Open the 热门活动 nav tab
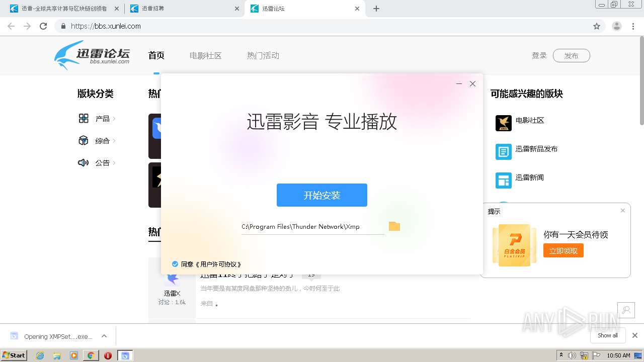The width and height of the screenshot is (644, 362). click(263, 56)
